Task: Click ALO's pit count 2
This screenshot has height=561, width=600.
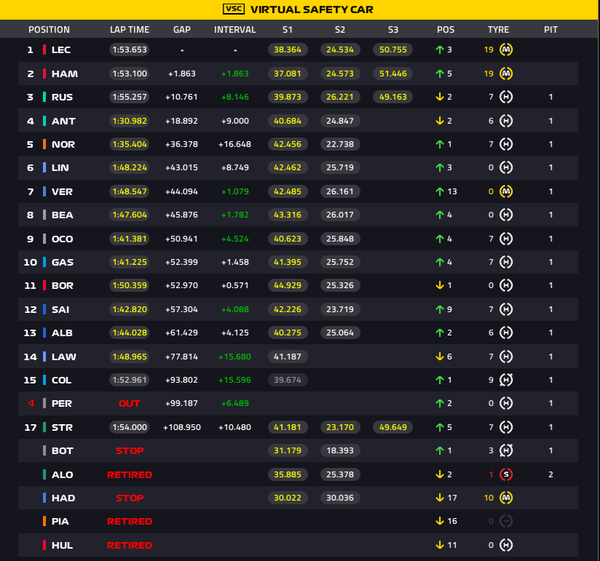Action: 551,475
